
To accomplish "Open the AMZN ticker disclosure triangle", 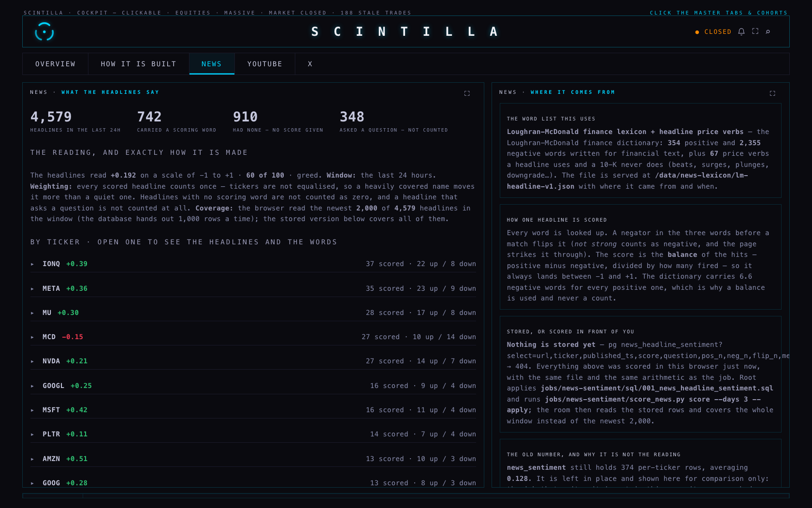I will click(x=32, y=459).
